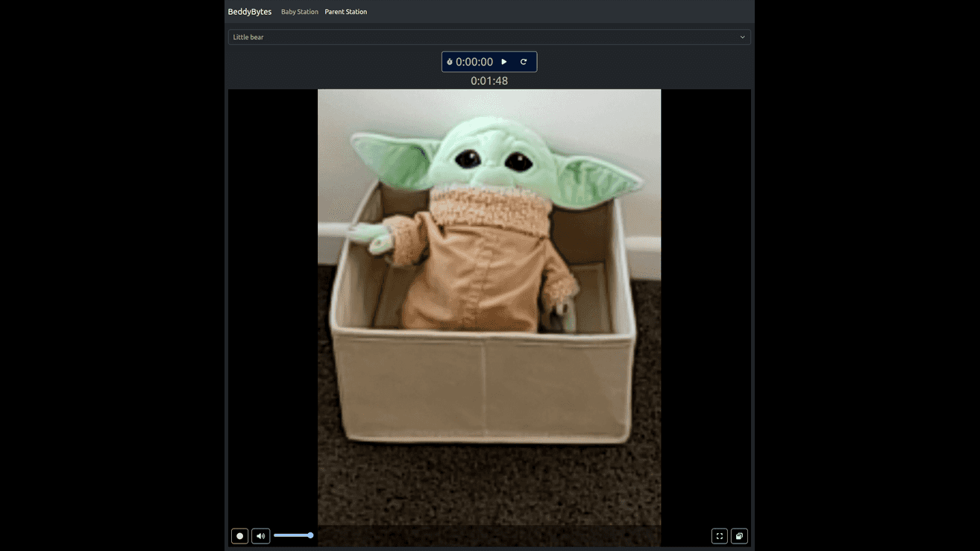Click the speaker volume icon

(x=260, y=535)
